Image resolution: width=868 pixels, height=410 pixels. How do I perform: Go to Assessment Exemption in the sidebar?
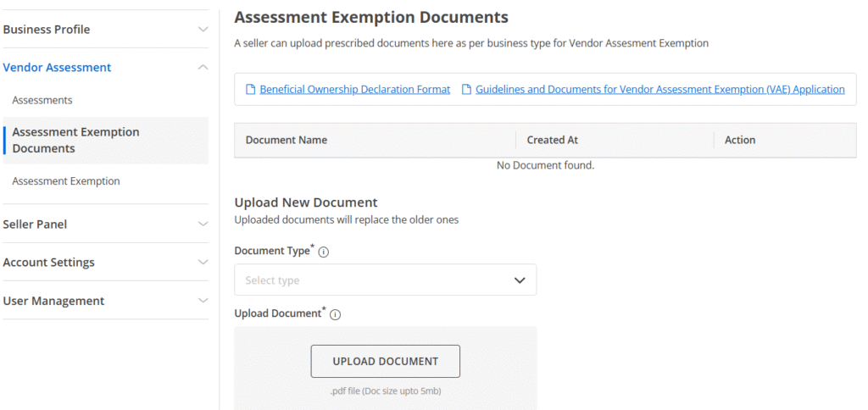pyautogui.click(x=66, y=181)
